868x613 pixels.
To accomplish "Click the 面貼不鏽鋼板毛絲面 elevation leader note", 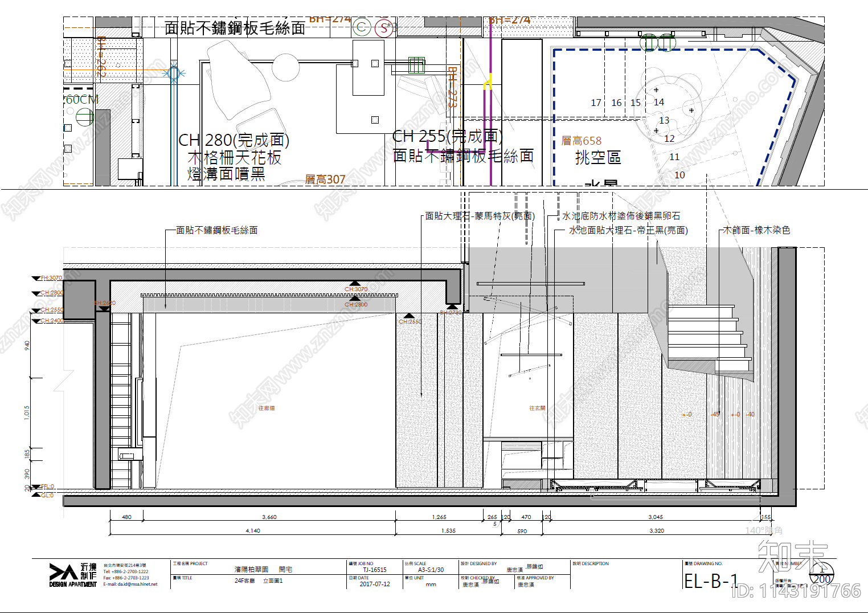I will tap(217, 230).
